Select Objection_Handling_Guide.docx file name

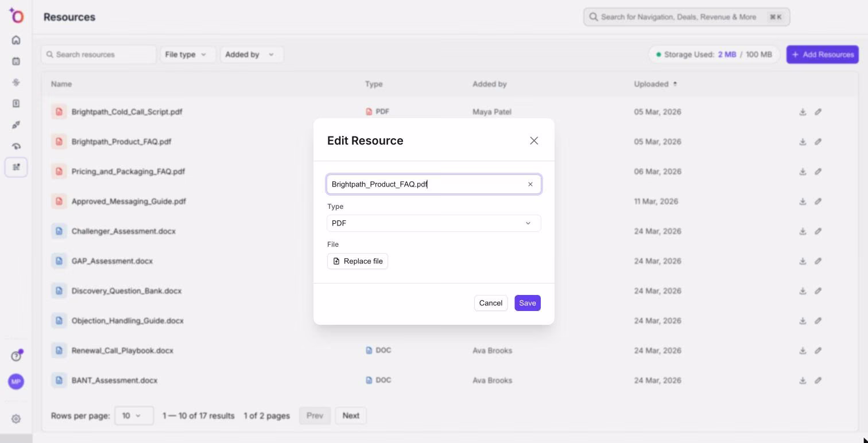click(x=127, y=321)
